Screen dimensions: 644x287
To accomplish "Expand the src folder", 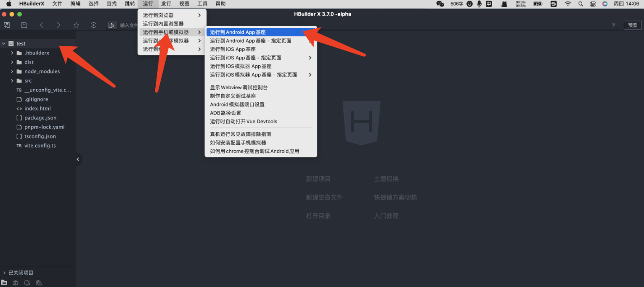I will tap(12, 81).
